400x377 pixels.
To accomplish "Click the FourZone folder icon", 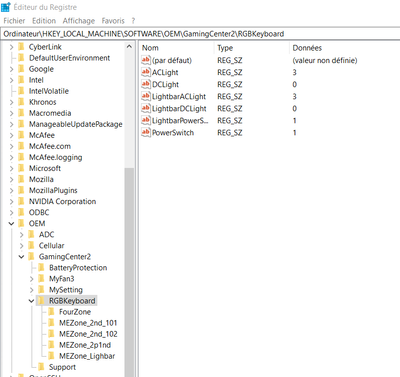I will [51, 312].
